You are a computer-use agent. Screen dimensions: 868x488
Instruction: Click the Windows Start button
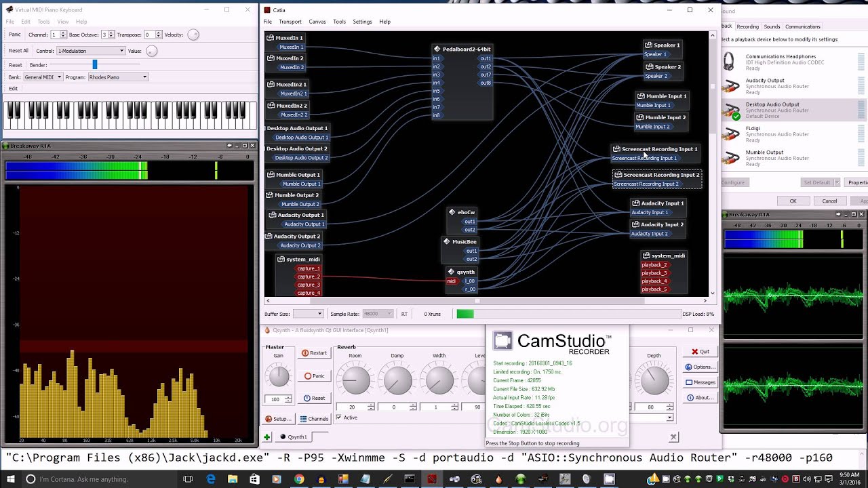coord(9,479)
